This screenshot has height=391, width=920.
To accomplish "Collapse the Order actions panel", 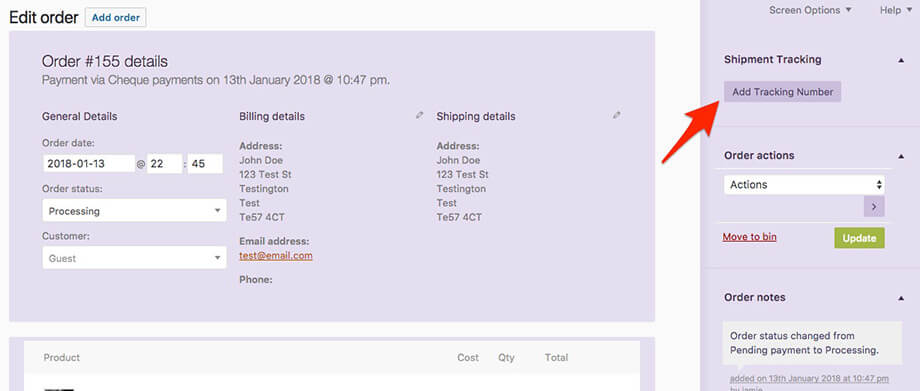I will [x=901, y=156].
